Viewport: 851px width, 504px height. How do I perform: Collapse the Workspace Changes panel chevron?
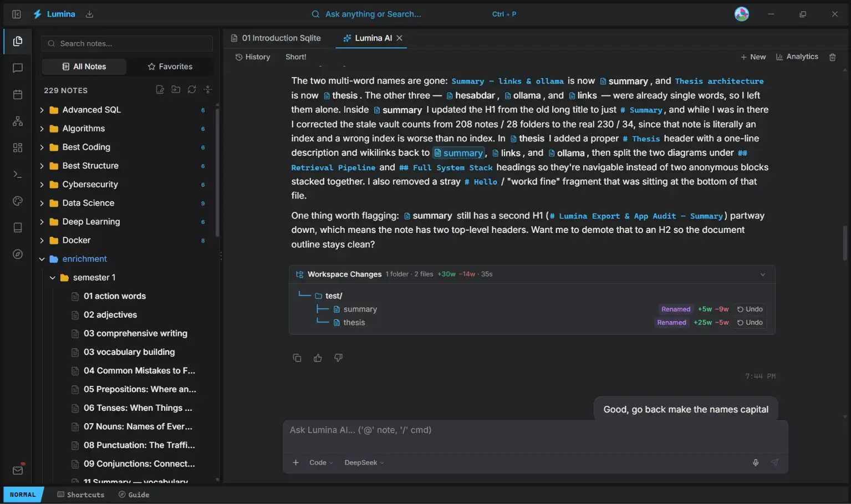[x=763, y=274]
